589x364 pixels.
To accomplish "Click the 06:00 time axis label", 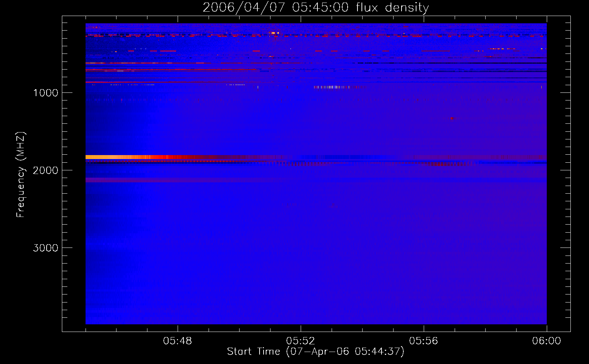I will tap(547, 341).
